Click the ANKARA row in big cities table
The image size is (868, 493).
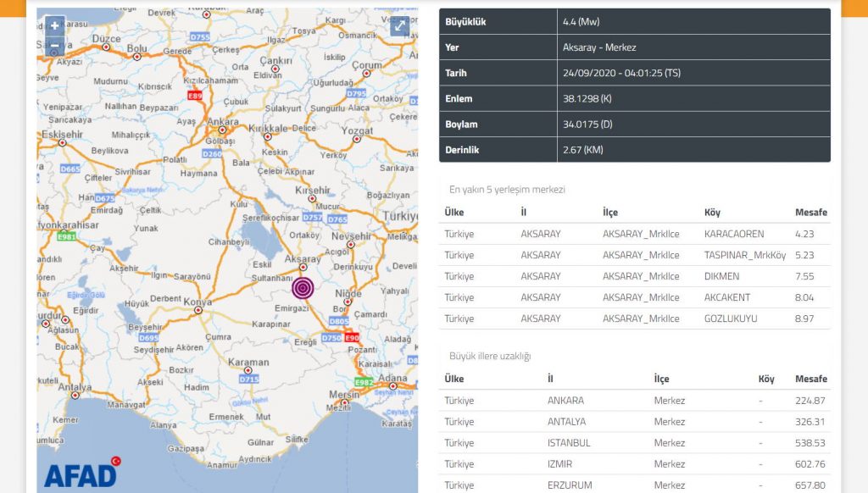click(x=634, y=400)
